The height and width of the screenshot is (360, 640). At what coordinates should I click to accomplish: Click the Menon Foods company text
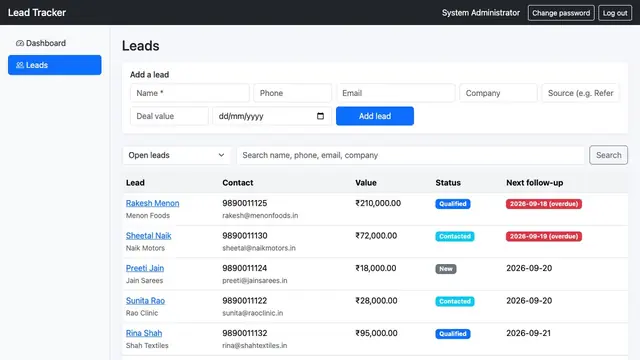click(148, 216)
